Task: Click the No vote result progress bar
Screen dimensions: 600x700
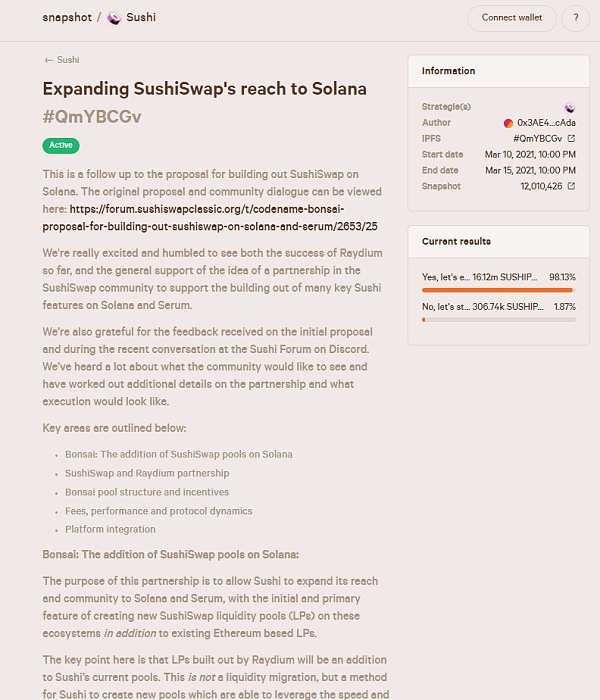Action: pos(498,320)
